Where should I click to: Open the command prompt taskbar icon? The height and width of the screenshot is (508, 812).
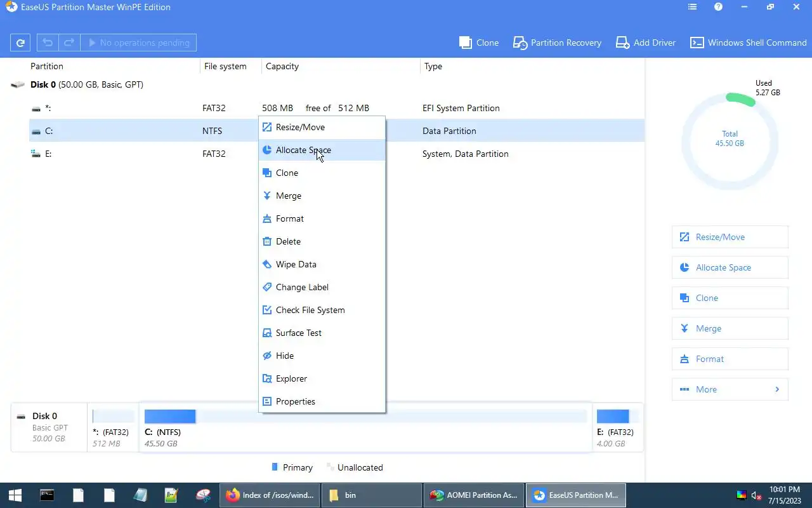pyautogui.click(x=47, y=495)
